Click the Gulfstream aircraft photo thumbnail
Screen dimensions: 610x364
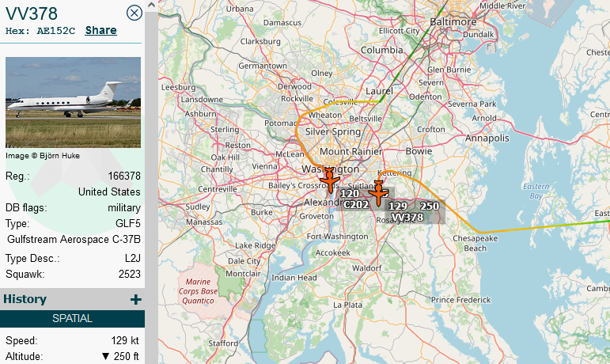point(73,102)
